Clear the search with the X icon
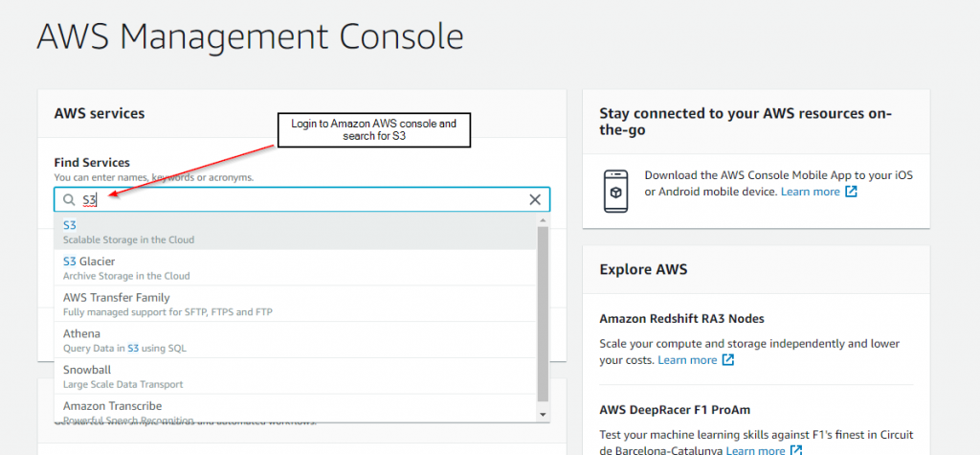The width and height of the screenshot is (980, 455). click(535, 199)
